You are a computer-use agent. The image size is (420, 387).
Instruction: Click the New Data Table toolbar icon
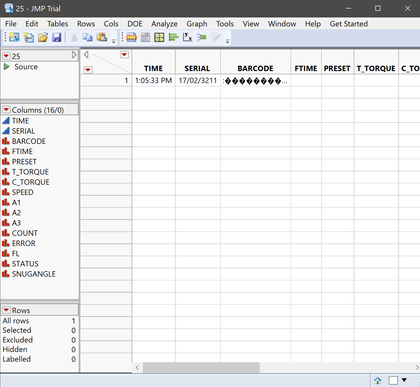14,37
